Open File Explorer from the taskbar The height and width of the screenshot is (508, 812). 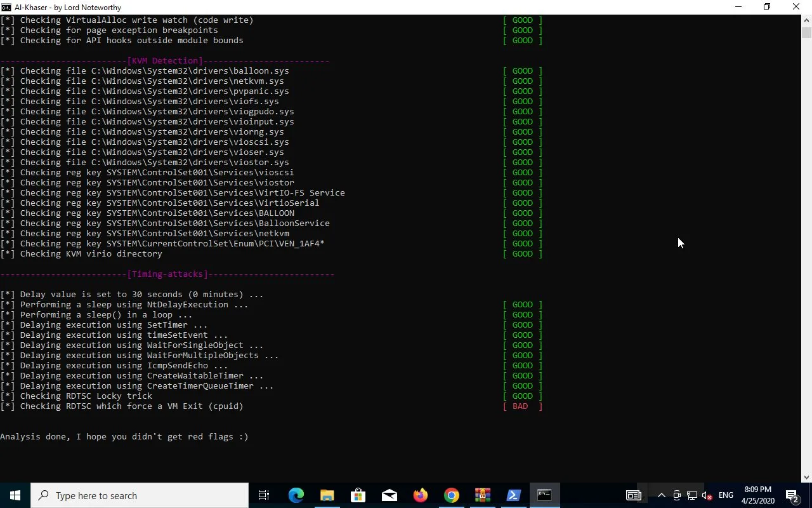327,495
